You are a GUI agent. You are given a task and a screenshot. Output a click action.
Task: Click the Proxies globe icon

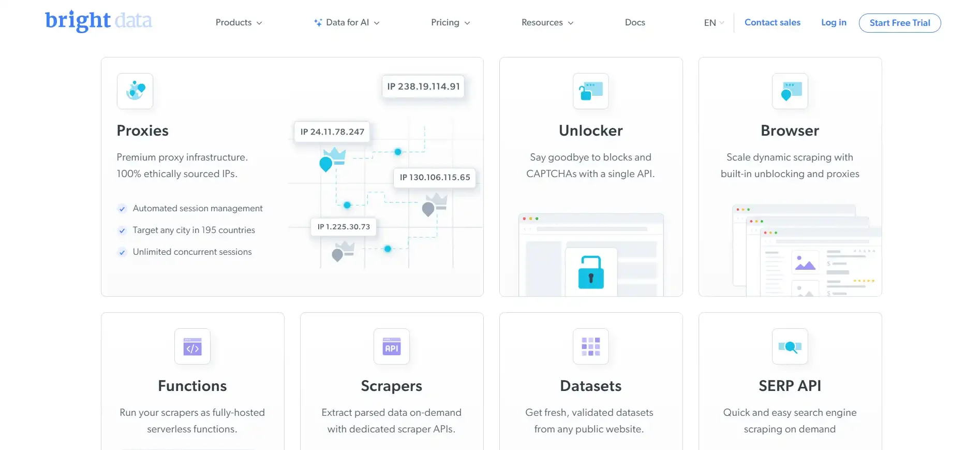click(135, 91)
